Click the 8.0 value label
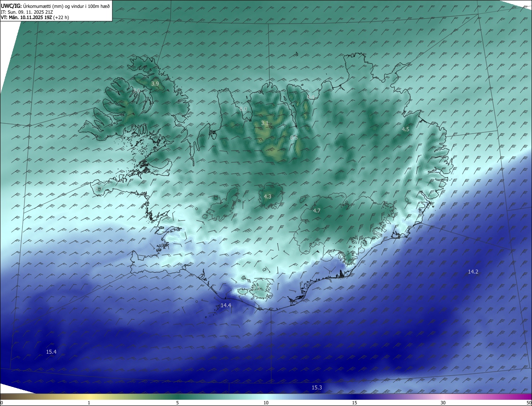 coord(243,109)
